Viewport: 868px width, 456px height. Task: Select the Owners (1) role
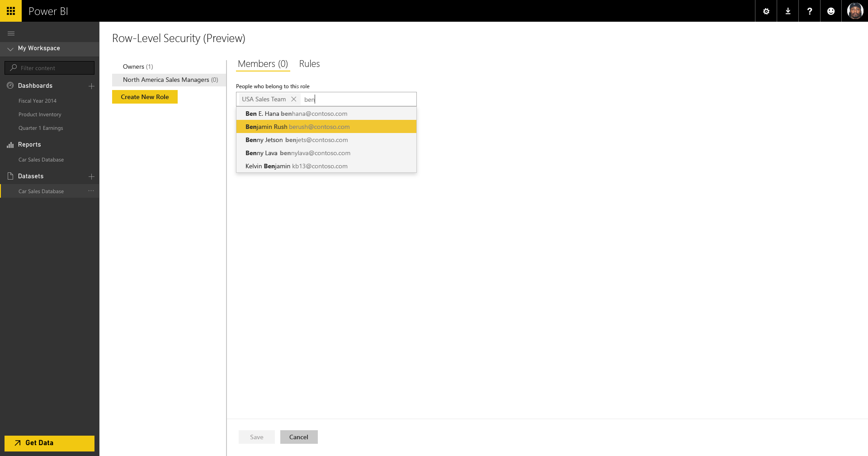(138, 66)
